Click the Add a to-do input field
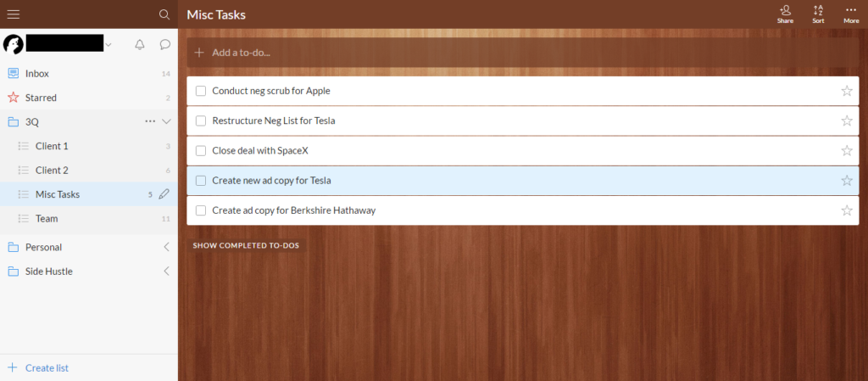 point(522,53)
